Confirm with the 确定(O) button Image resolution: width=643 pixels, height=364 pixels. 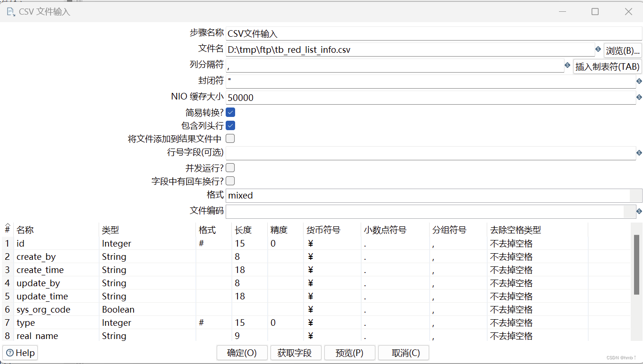click(x=242, y=353)
